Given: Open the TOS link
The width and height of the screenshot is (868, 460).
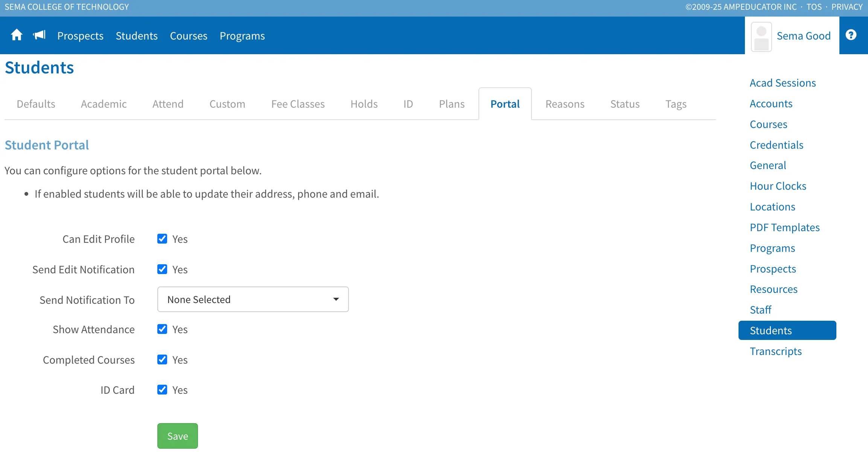Looking at the screenshot, I should tap(814, 7).
